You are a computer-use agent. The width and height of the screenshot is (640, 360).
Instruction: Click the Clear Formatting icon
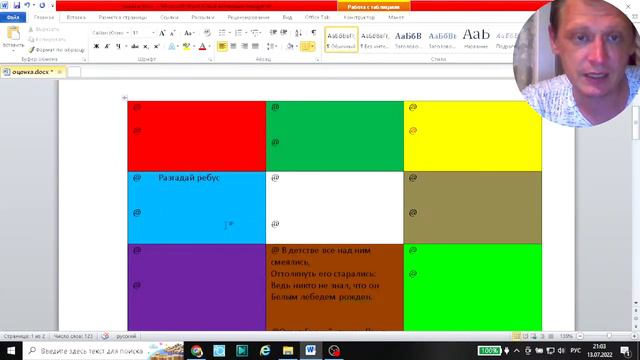(207, 33)
